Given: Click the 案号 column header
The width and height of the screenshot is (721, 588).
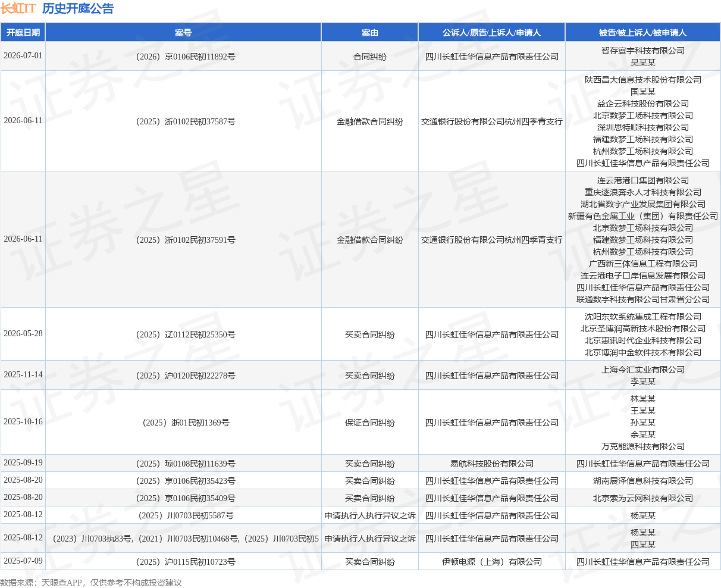Looking at the screenshot, I should click(183, 33).
